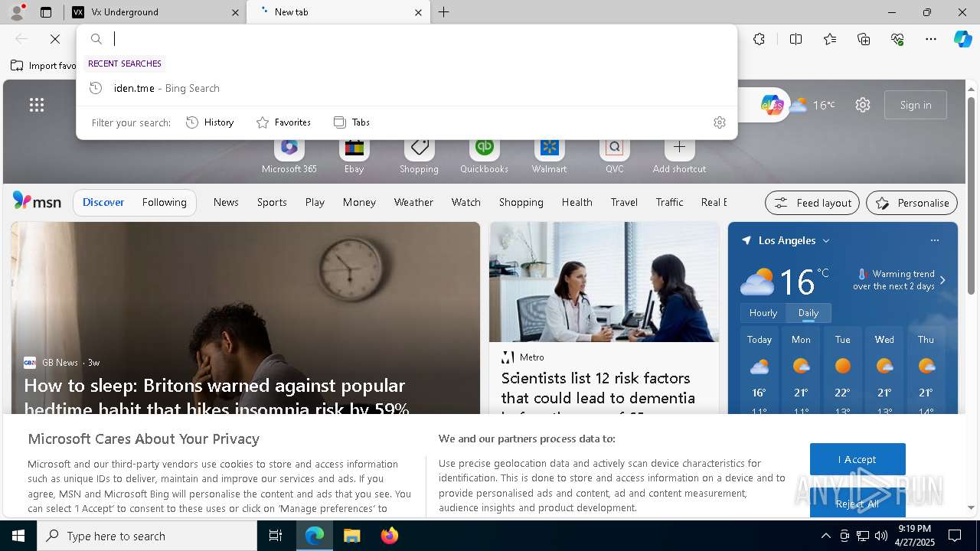Click the Sign in button
This screenshot has width=980, height=551.
click(916, 105)
